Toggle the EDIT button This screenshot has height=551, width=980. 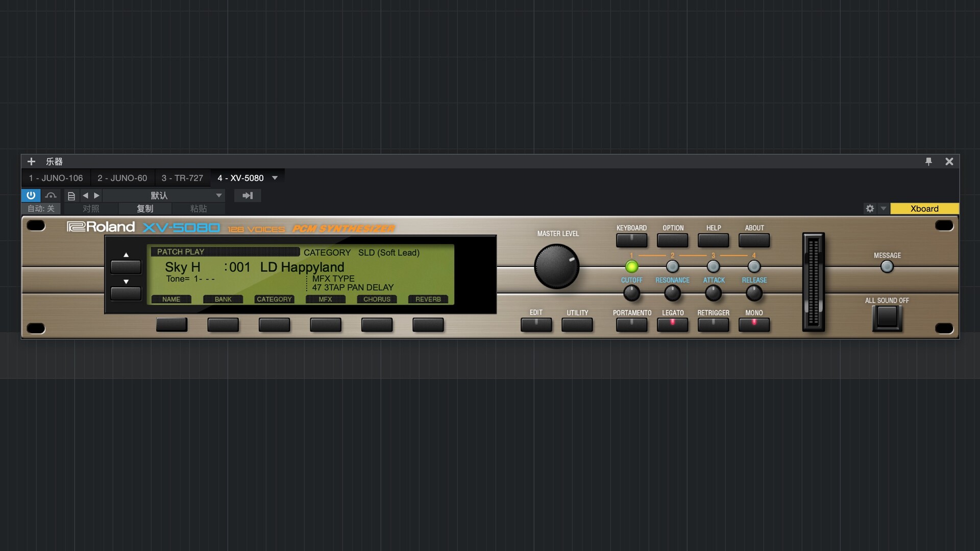(536, 324)
